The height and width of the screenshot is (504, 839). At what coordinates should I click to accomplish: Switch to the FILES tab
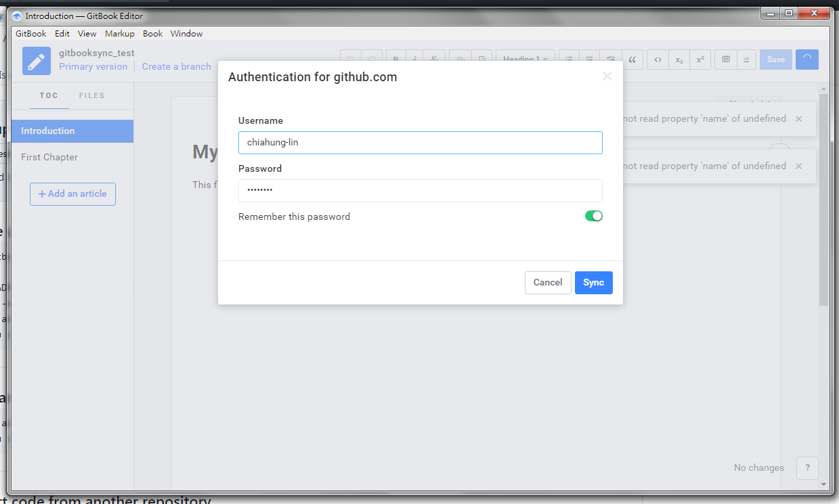click(91, 96)
